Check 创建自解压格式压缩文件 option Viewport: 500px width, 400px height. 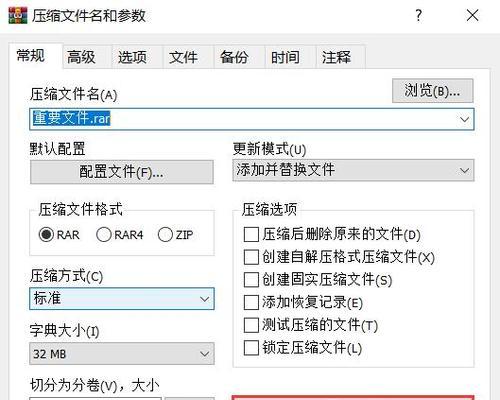pos(251,257)
